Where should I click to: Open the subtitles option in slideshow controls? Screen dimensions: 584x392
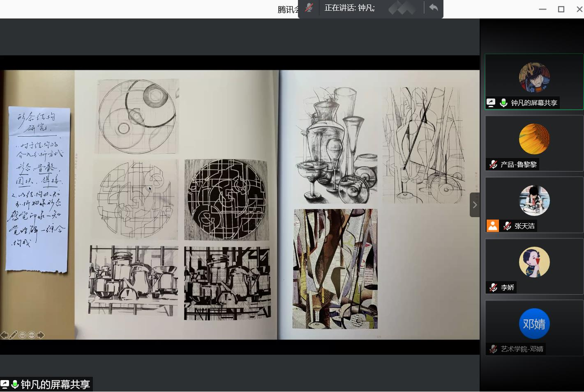coord(22,335)
